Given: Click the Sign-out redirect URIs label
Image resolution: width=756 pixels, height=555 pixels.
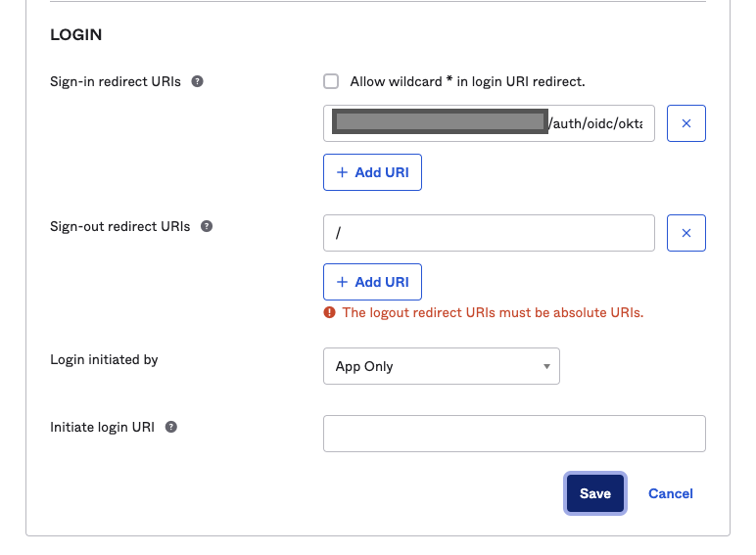Looking at the screenshot, I should click(120, 226).
